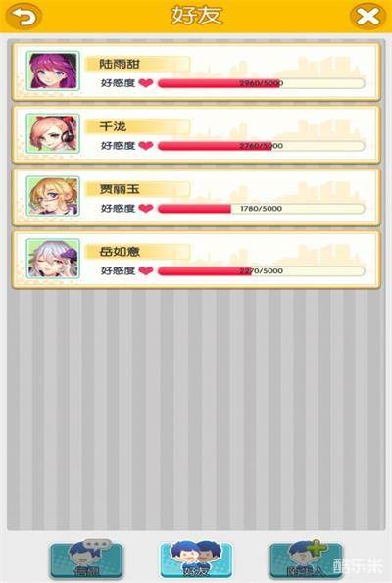Tap the back arrow icon
The height and width of the screenshot is (583, 392).
(24, 16)
